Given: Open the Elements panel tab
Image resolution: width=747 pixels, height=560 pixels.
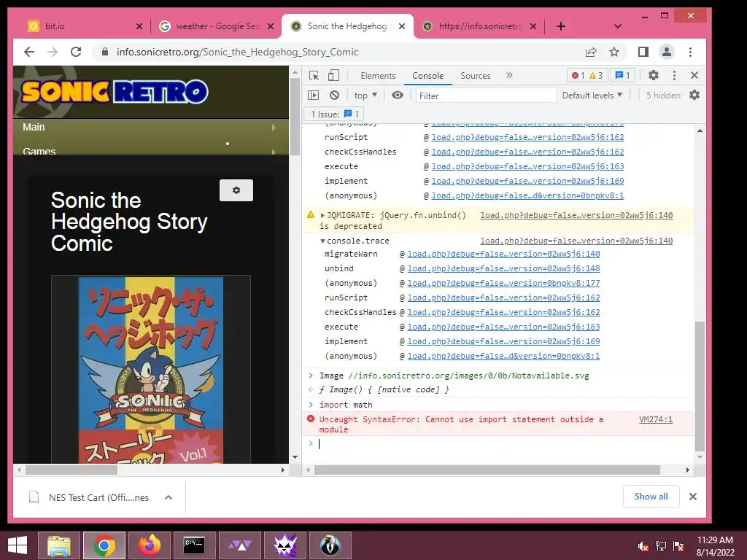Looking at the screenshot, I should pyautogui.click(x=378, y=76).
